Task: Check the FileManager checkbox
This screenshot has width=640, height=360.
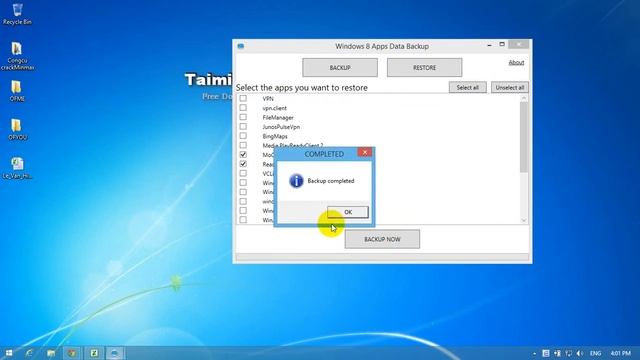Action: [243, 117]
